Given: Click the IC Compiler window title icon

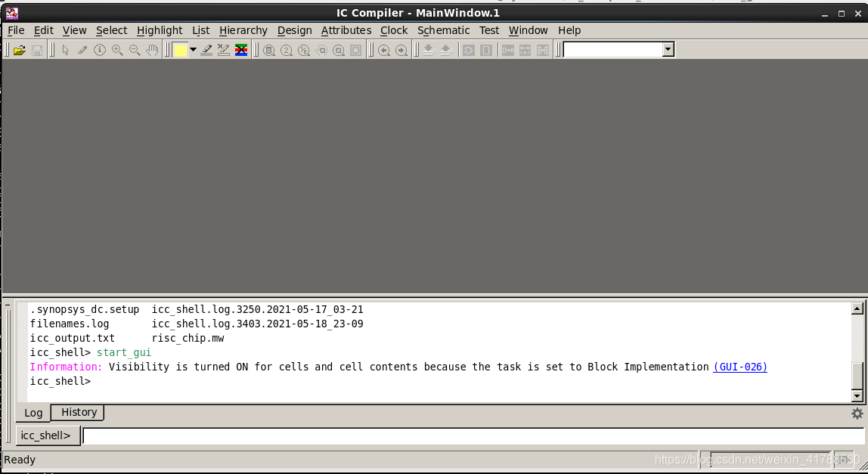Looking at the screenshot, I should (x=11, y=13).
